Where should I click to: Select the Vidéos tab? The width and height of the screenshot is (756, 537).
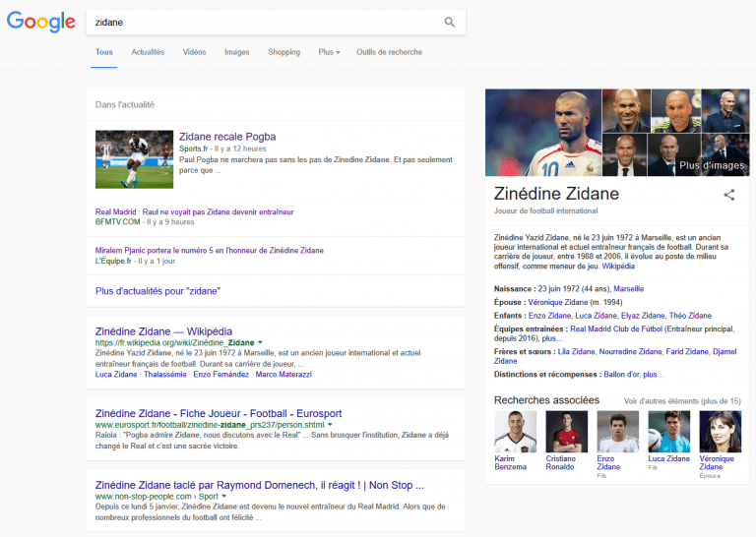pyautogui.click(x=194, y=52)
